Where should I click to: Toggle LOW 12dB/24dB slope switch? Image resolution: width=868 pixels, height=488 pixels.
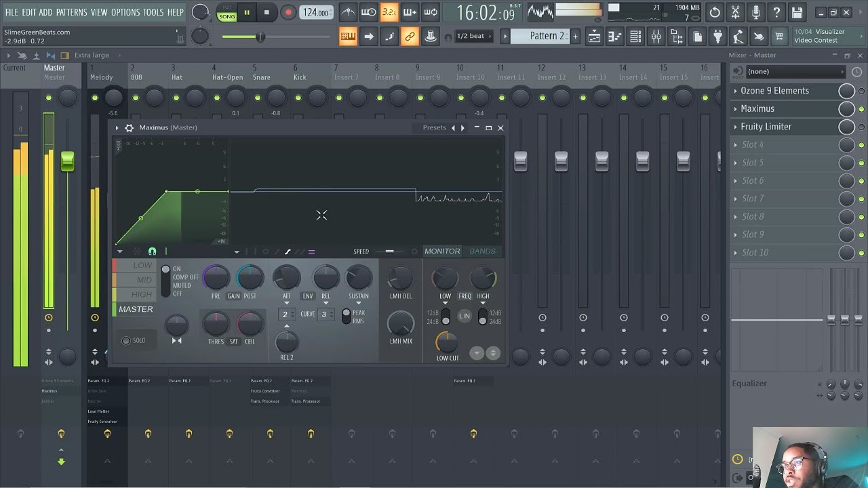[446, 317]
